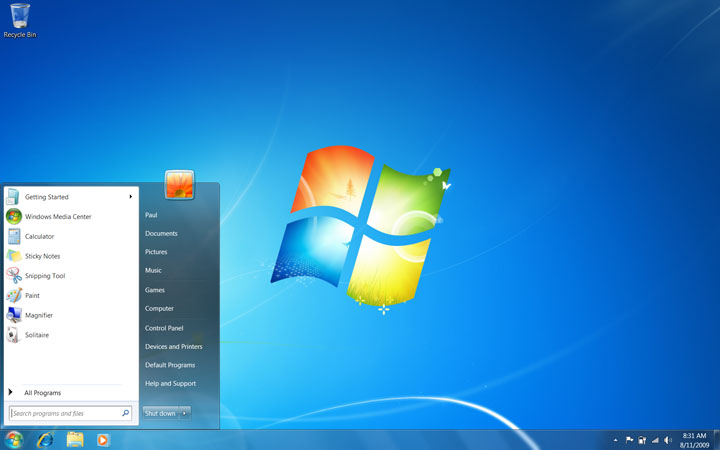Image resolution: width=720 pixels, height=450 pixels.
Task: Click the volume speaker icon in tray
Action: [669, 440]
